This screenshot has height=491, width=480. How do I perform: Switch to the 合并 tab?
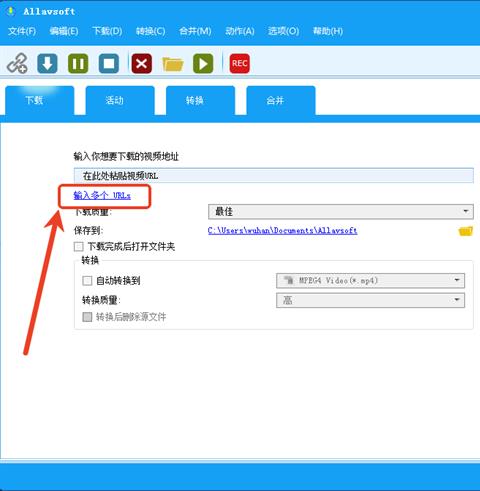(281, 100)
